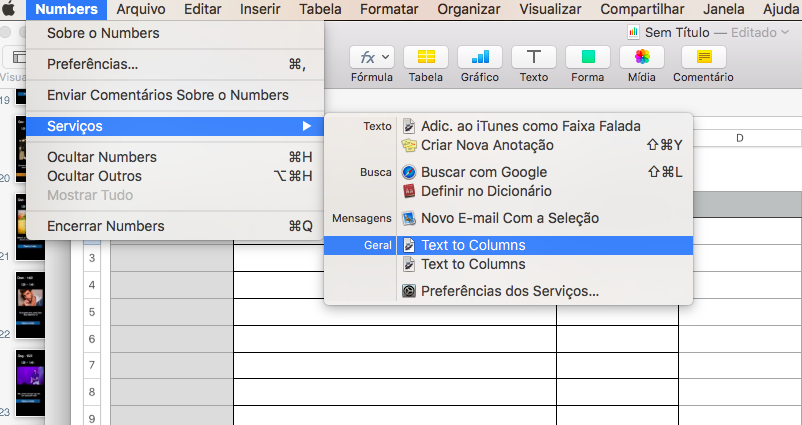Image resolution: width=802 pixels, height=425 pixels.
Task: Open the Visualizar menu
Action: [x=550, y=9]
